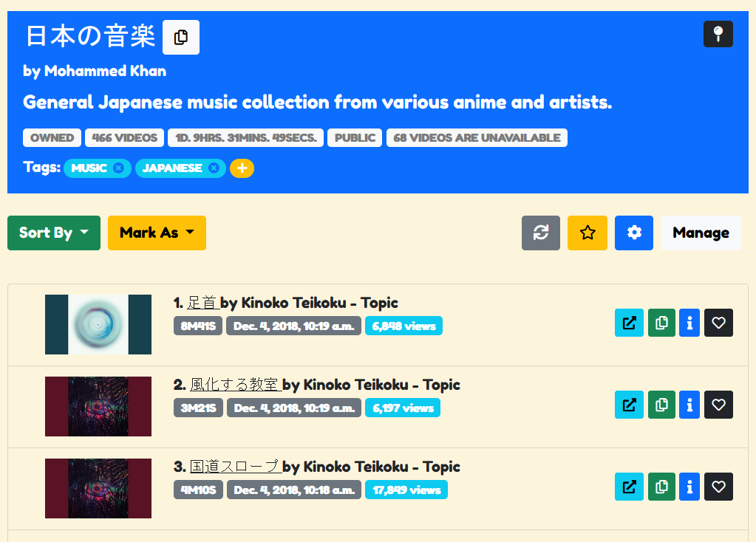756x542 pixels.
Task: Copy the playlist title with clipboard icon
Action: point(181,37)
